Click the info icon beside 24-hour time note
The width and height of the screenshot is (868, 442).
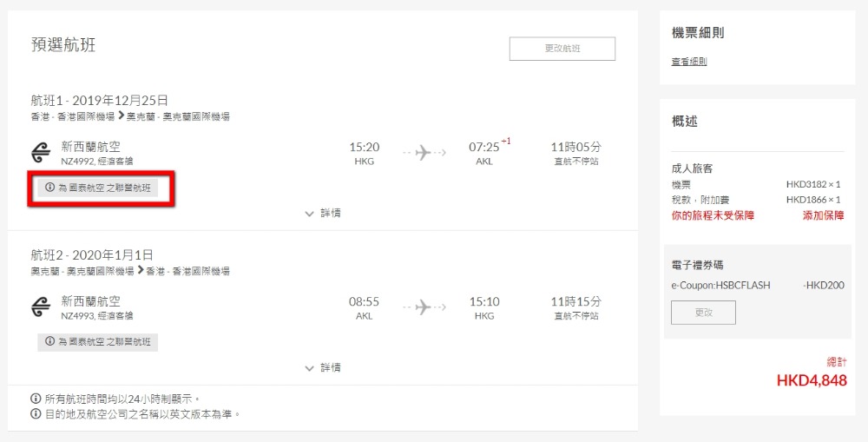coord(36,399)
